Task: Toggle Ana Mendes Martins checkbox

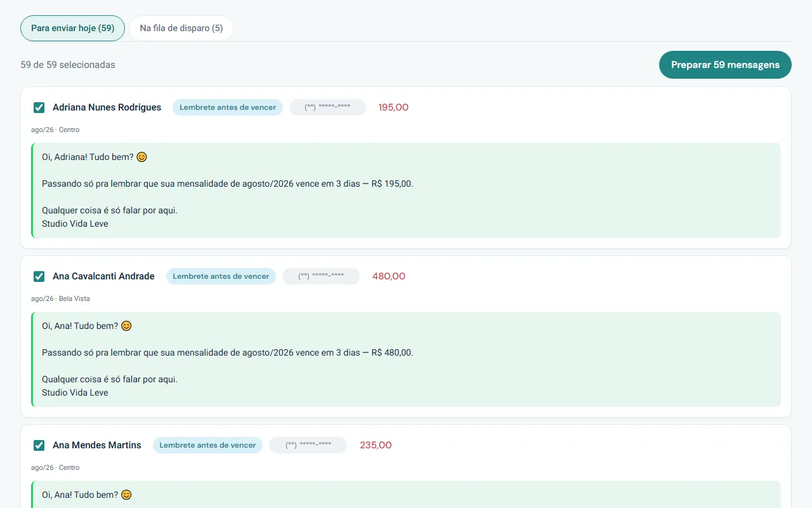Action: (39, 445)
